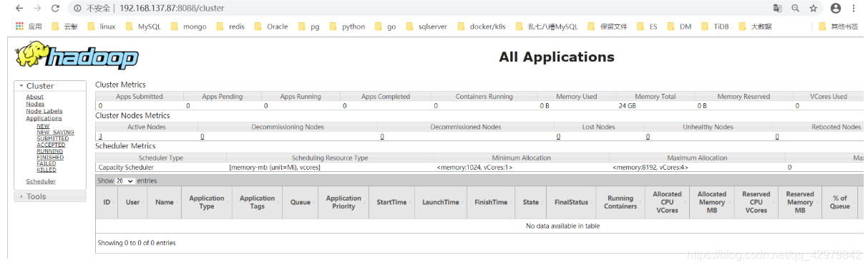Sort table by FinalStatus column
Viewport: 868px width, 268px height.
(x=571, y=202)
